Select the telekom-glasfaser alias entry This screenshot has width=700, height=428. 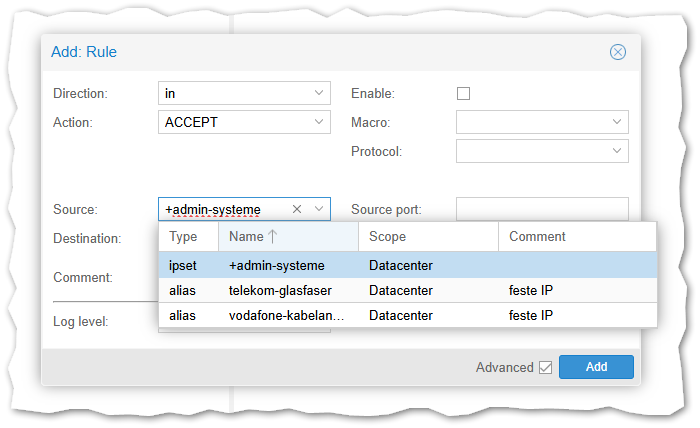280,290
